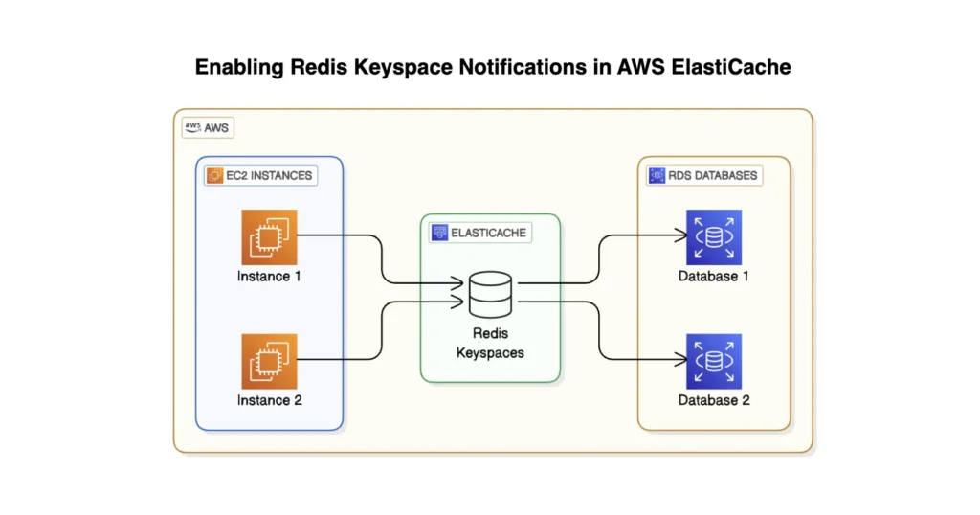
Task: Click the "Database 2" caption
Action: pos(714,400)
